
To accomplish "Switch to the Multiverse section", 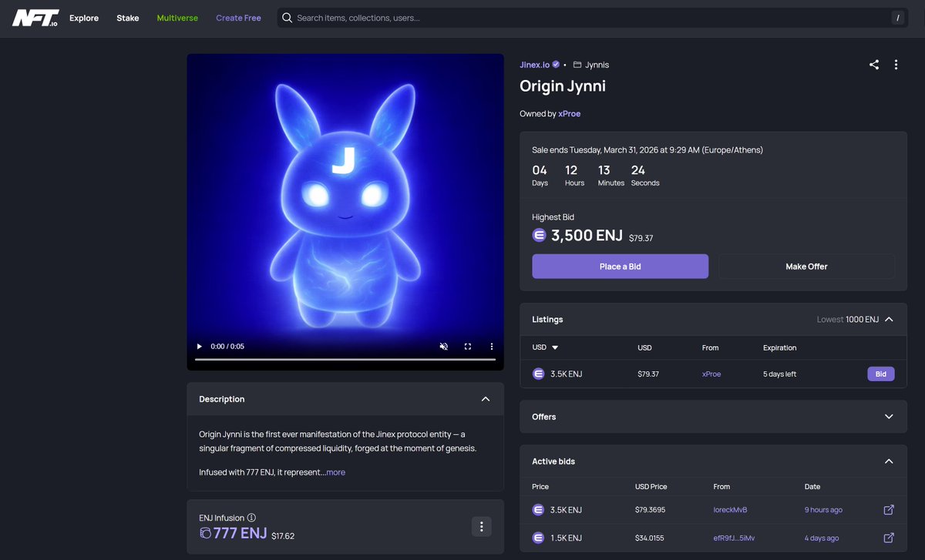I will [177, 17].
